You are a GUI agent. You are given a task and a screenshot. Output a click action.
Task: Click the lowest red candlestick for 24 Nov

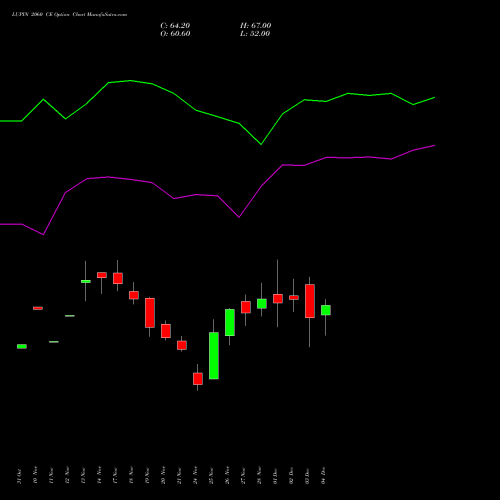tap(198, 379)
